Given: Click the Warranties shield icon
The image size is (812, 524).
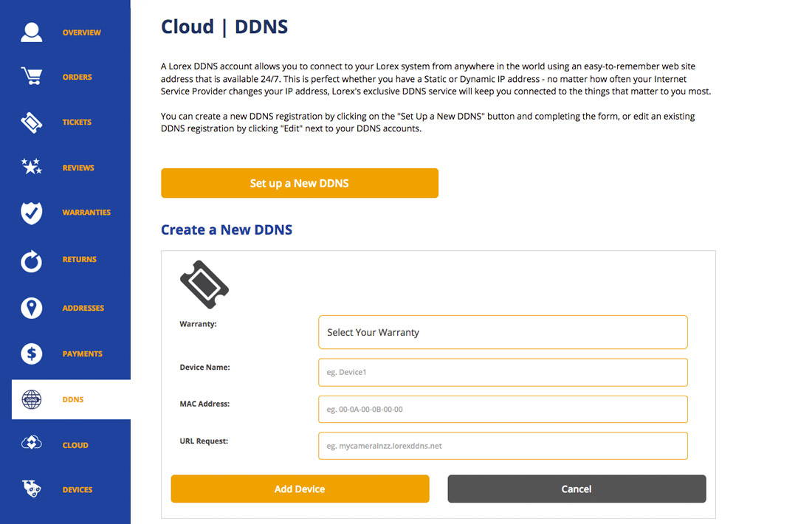Looking at the screenshot, I should coord(32,213).
